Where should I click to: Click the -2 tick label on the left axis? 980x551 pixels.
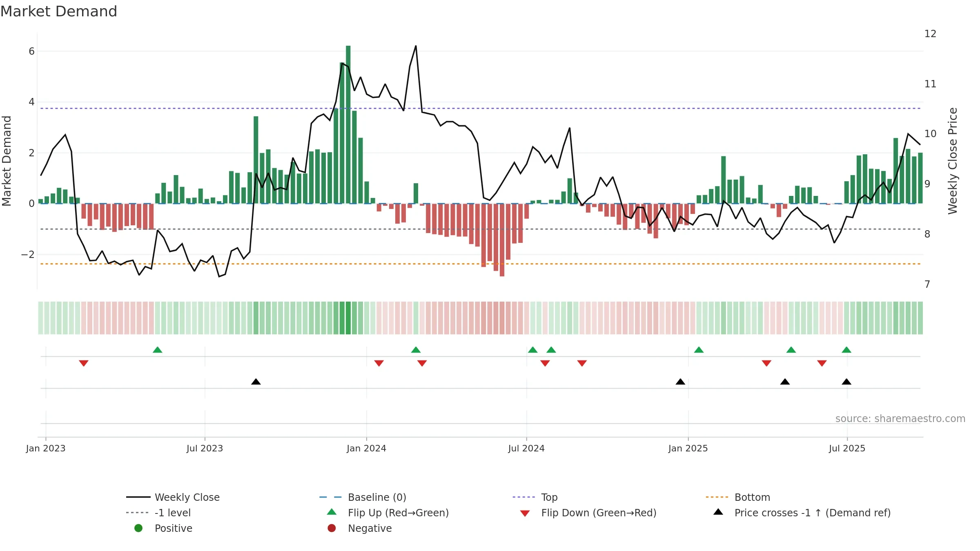click(28, 255)
